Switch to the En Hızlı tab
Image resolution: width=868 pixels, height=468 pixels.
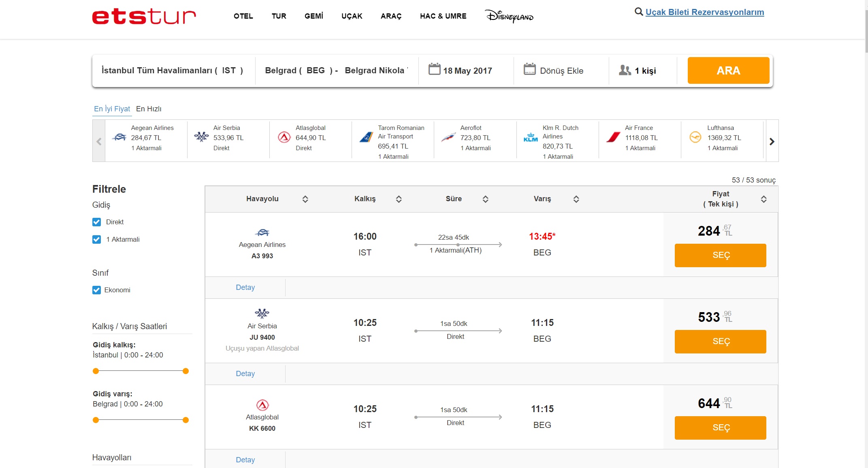pos(149,109)
